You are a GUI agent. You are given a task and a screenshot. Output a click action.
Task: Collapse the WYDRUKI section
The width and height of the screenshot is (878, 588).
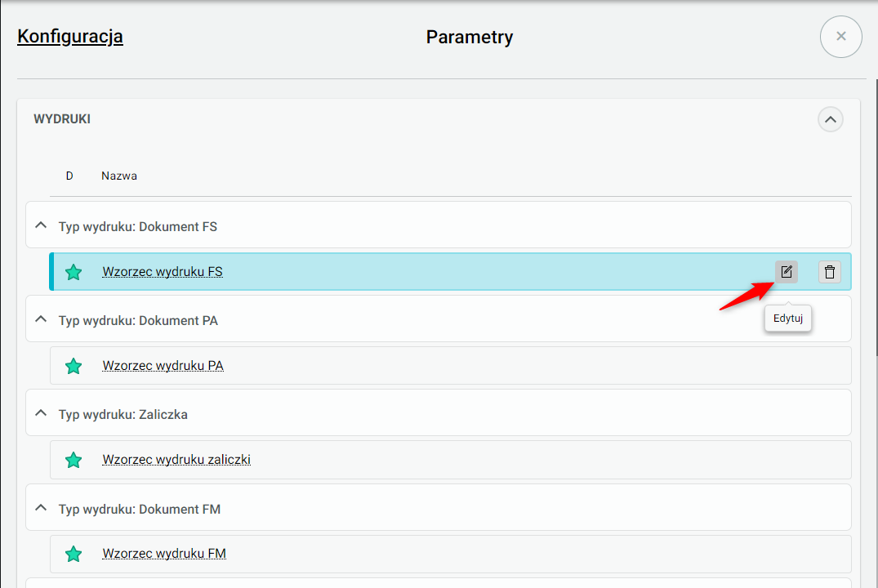click(x=830, y=120)
